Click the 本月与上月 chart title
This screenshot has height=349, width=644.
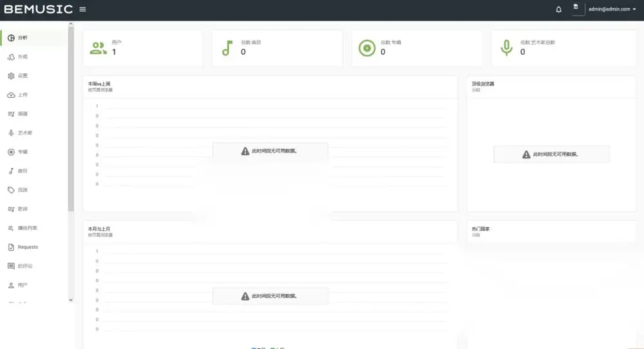[x=99, y=229]
